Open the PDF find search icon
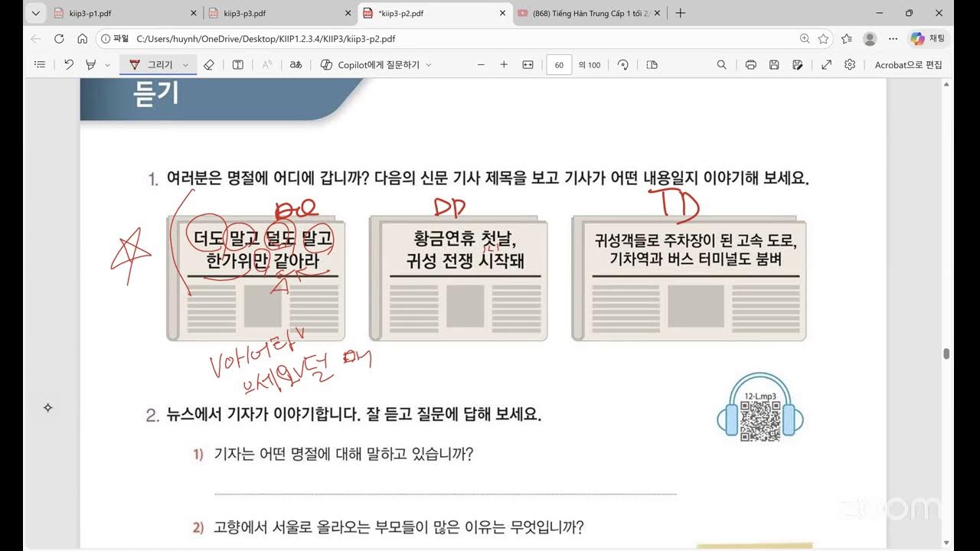The image size is (980, 551). click(722, 65)
